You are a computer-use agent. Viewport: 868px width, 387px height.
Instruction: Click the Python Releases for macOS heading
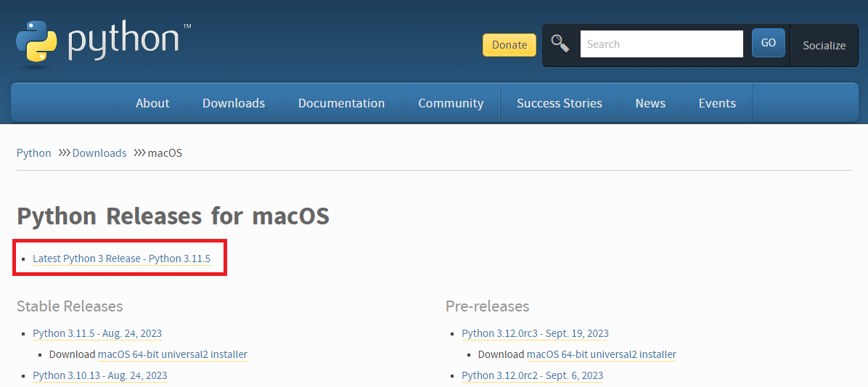(173, 216)
